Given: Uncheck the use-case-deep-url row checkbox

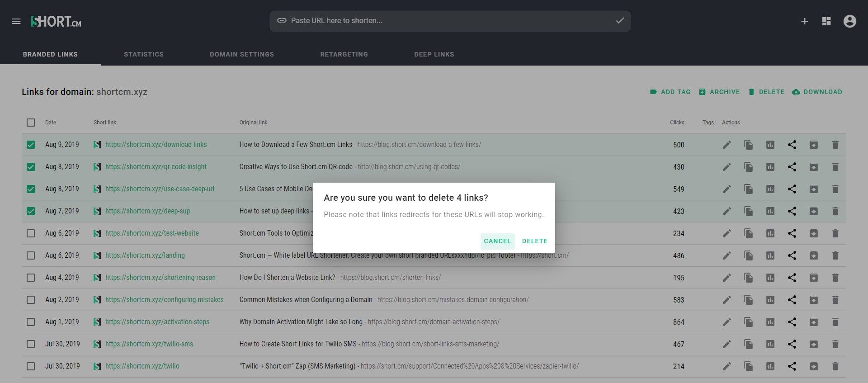Looking at the screenshot, I should coord(30,189).
